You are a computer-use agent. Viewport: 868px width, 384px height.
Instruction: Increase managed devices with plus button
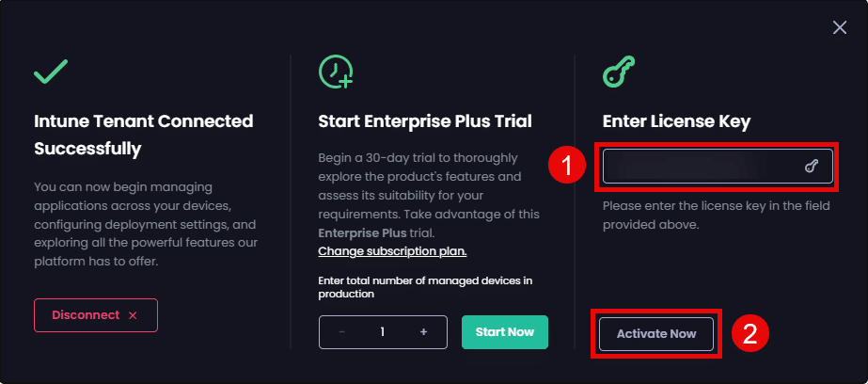pyautogui.click(x=424, y=332)
